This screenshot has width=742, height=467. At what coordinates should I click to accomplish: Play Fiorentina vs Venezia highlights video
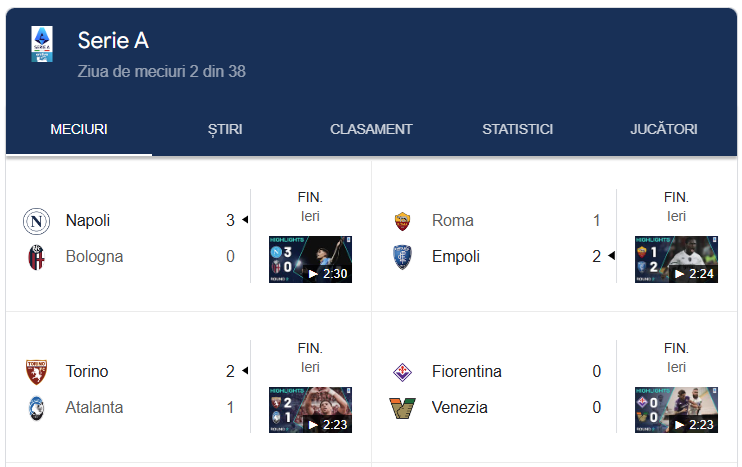[x=676, y=410]
